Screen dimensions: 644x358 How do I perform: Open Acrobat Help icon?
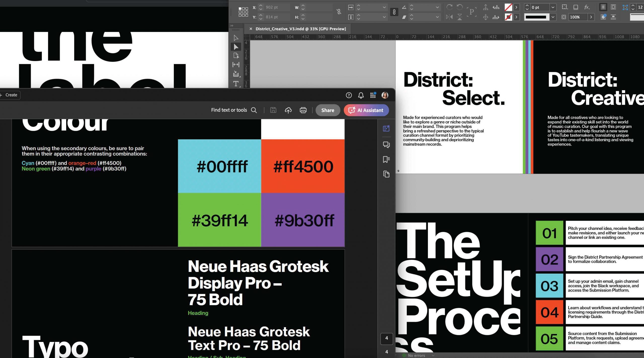pyautogui.click(x=349, y=95)
